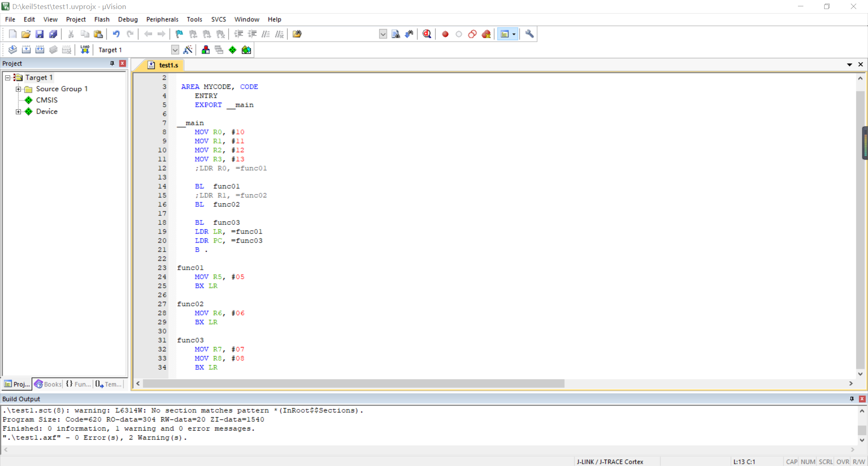Open the Debug menu

[128, 19]
